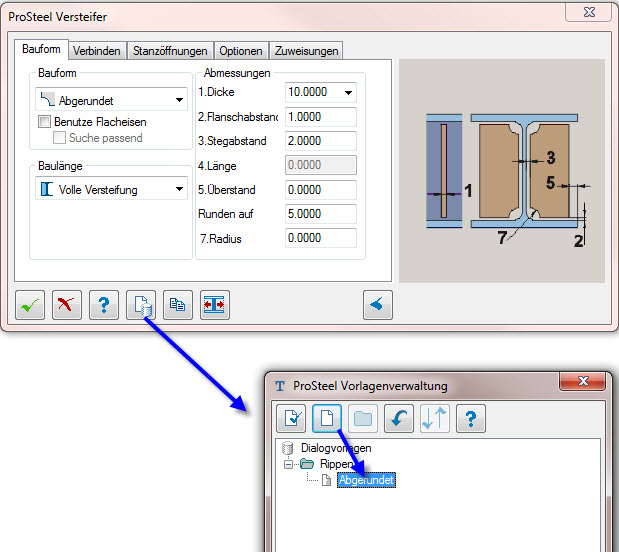Click the Dialogvorlagen database icon
Viewport: 619px width, 552px height.
[287, 448]
